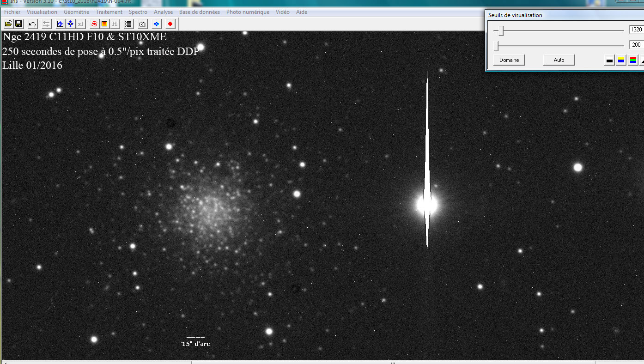Click the Seuils de visualisation title bar
644x364 pixels.
click(x=565, y=15)
